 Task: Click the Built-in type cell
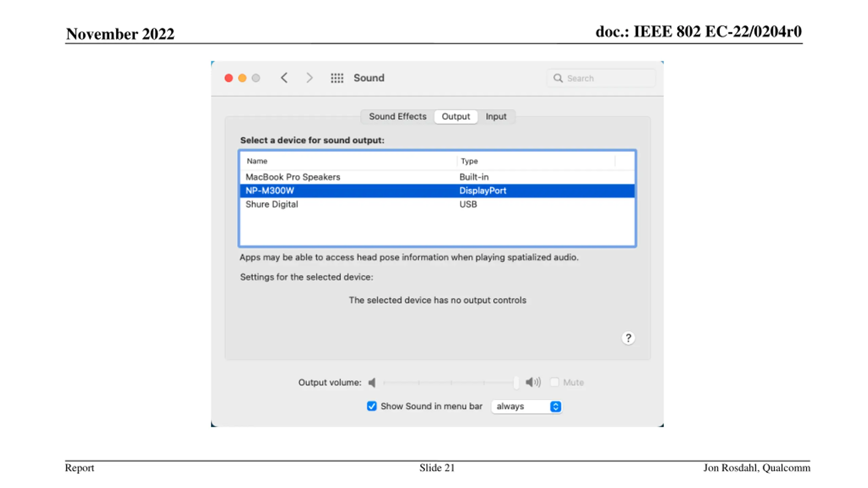pyautogui.click(x=474, y=177)
